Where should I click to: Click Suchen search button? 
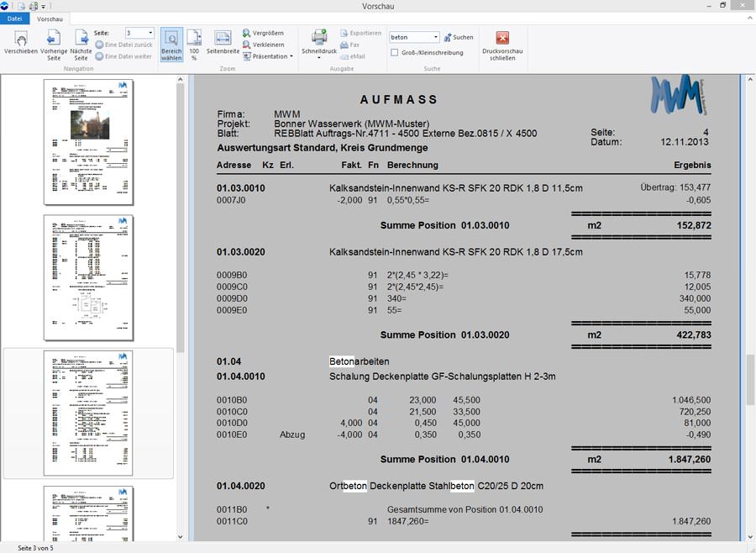pyautogui.click(x=458, y=37)
